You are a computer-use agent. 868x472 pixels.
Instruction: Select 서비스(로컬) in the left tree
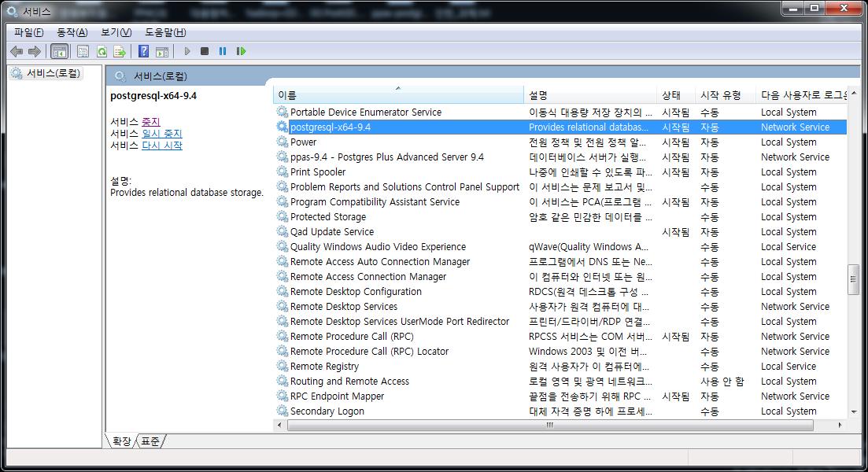coord(53,73)
